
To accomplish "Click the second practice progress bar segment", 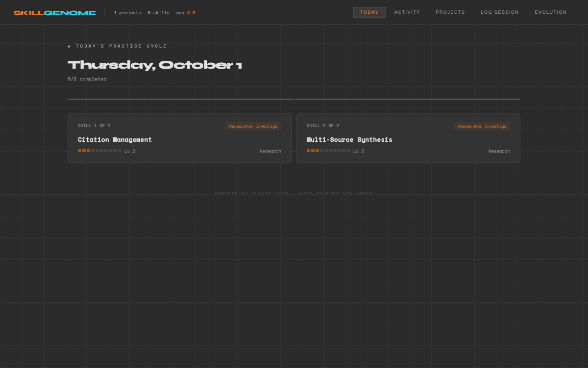I will click(408, 99).
